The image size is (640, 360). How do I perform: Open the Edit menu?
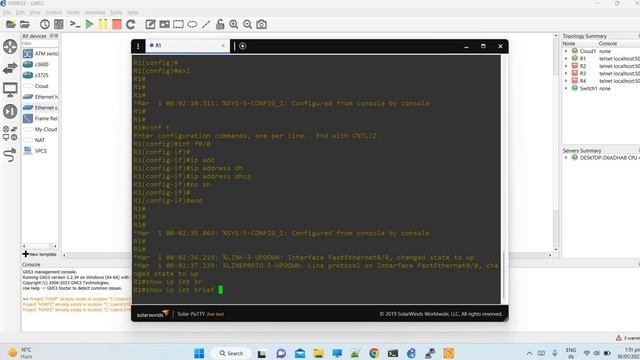[x=20, y=13]
